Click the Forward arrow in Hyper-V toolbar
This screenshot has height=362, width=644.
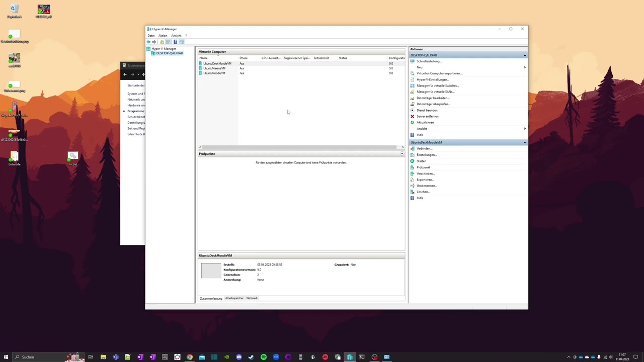click(x=154, y=42)
